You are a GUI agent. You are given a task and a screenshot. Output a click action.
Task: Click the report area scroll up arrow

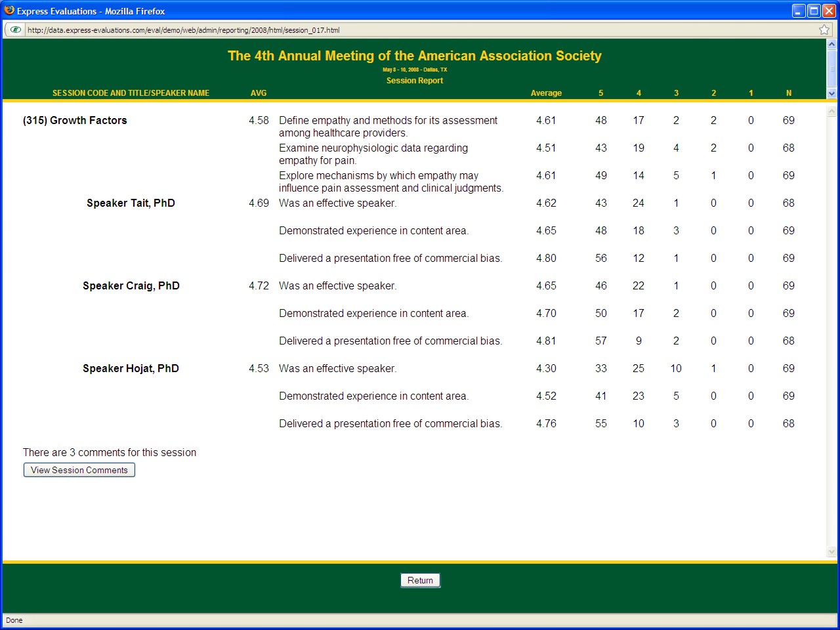pos(831,112)
